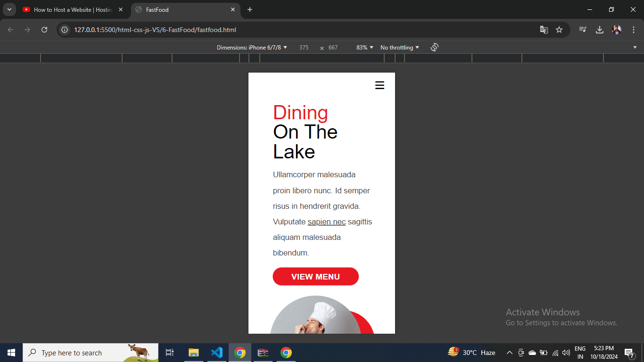Screen dimensions: 644x362
Task: Launch Visual Studio Code from the taskbar
Action: click(x=217, y=353)
